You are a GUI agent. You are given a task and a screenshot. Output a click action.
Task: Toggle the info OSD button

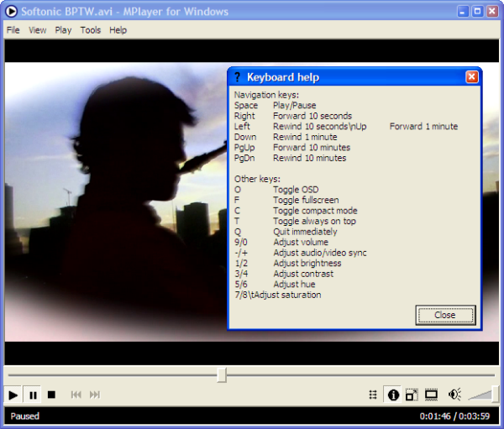click(392, 395)
